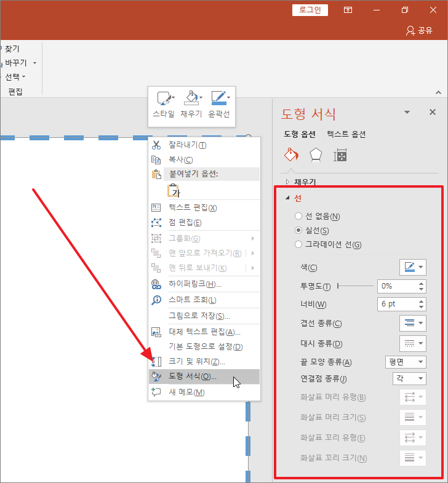This screenshot has height=483, width=448.
Task: Switch to the Text Options (텍스트 옵션) tab
Action: point(346,134)
